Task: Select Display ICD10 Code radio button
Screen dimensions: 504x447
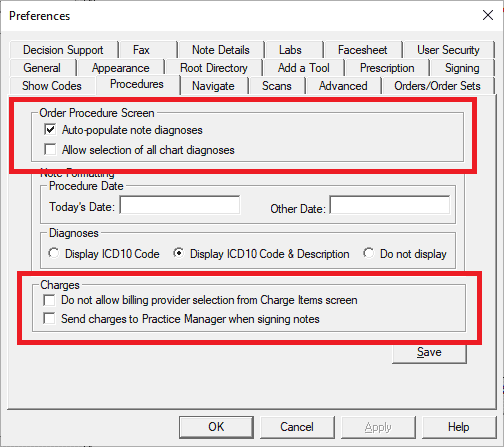Action: coord(54,253)
